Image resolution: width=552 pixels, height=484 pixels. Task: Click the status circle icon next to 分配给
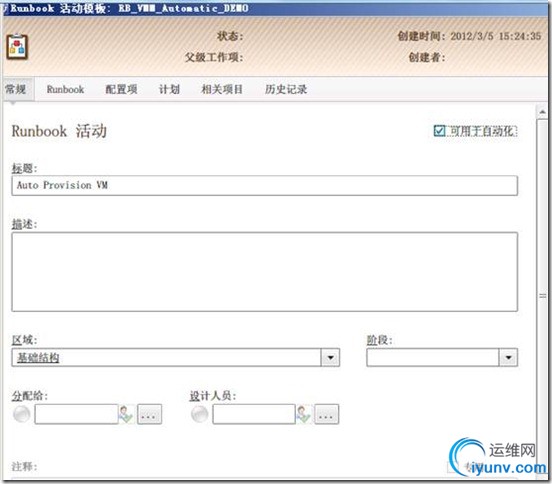(22, 414)
